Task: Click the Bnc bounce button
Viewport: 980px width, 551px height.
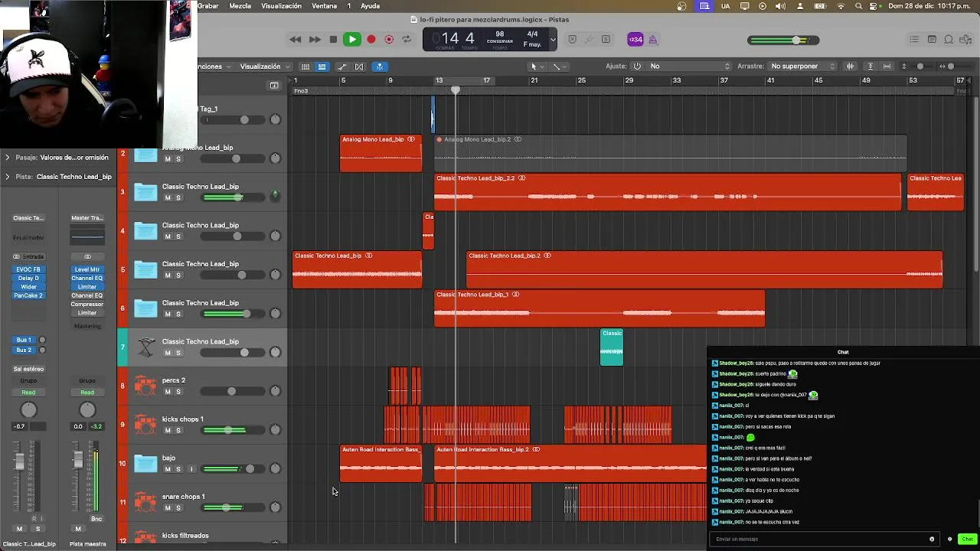Action: pos(96,519)
